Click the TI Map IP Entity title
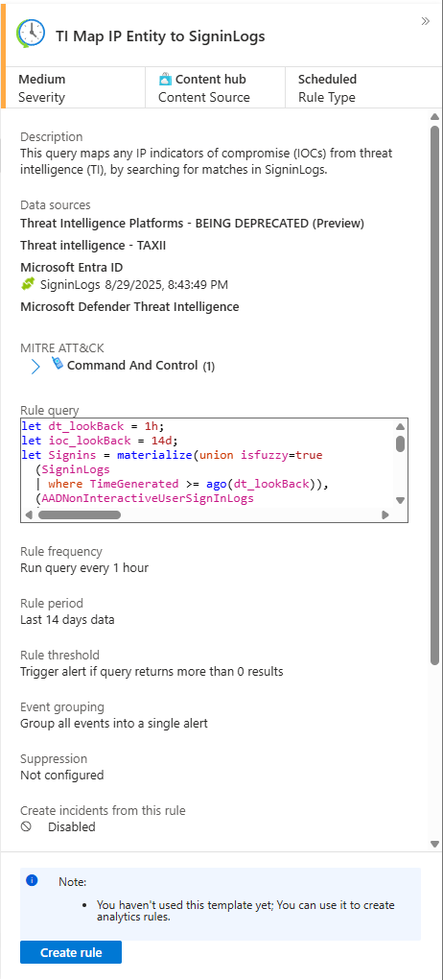Screen dimensions: 443x980 [x=160, y=36]
